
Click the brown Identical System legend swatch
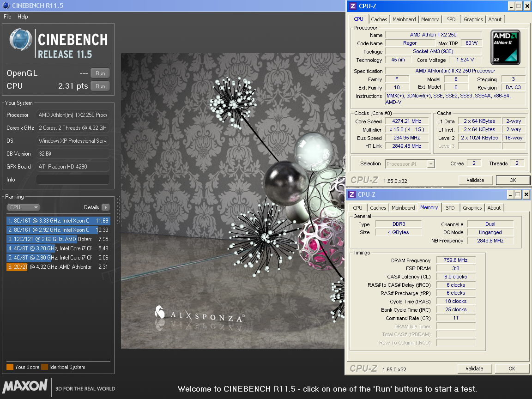click(44, 367)
